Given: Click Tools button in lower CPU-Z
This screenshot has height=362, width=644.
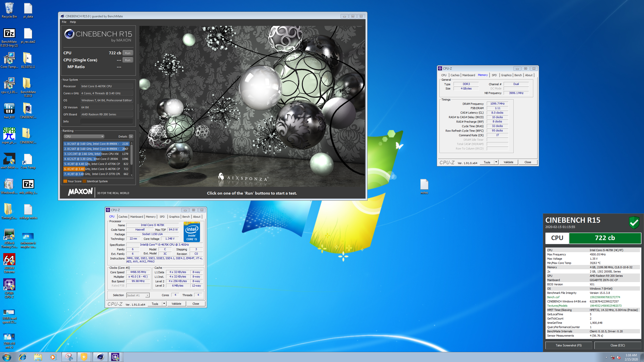Looking at the screenshot, I should coord(155,304).
